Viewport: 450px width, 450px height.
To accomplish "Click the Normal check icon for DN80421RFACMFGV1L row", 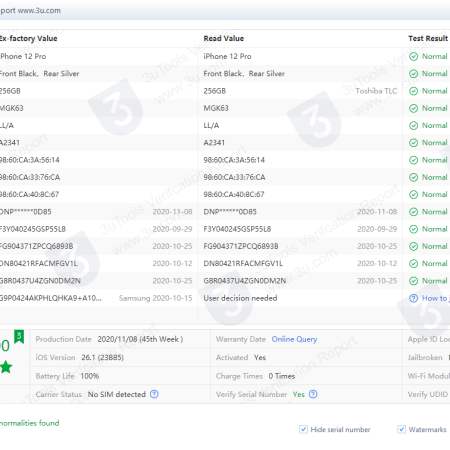I will [413, 264].
